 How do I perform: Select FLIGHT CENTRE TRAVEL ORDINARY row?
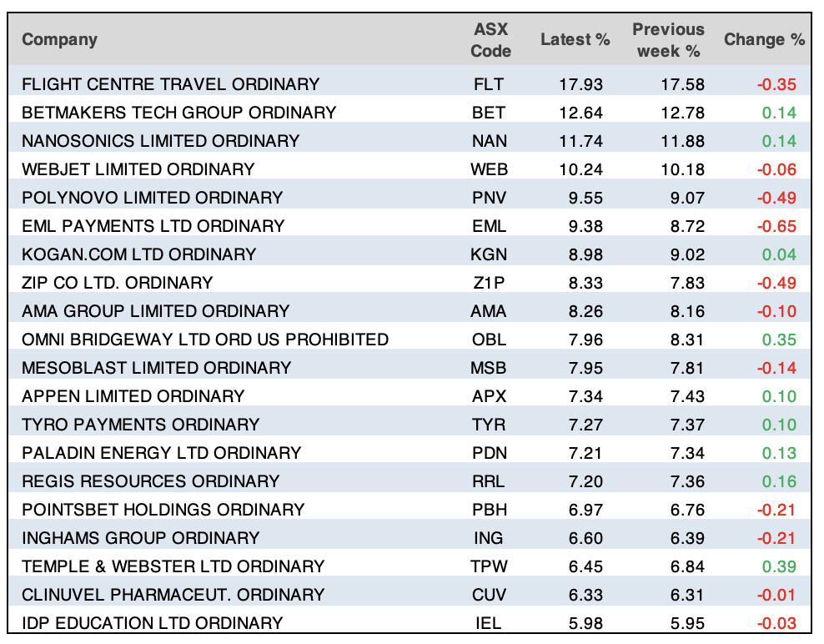coord(170,84)
